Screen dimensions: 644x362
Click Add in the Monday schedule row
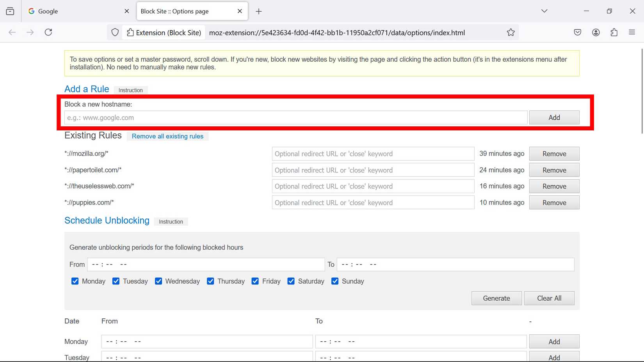(x=554, y=341)
